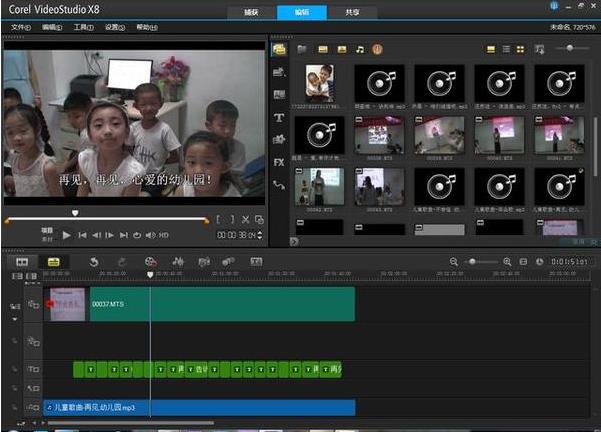This screenshot has width=601, height=432.
Task: Open the FX filter library
Action: pyautogui.click(x=279, y=162)
